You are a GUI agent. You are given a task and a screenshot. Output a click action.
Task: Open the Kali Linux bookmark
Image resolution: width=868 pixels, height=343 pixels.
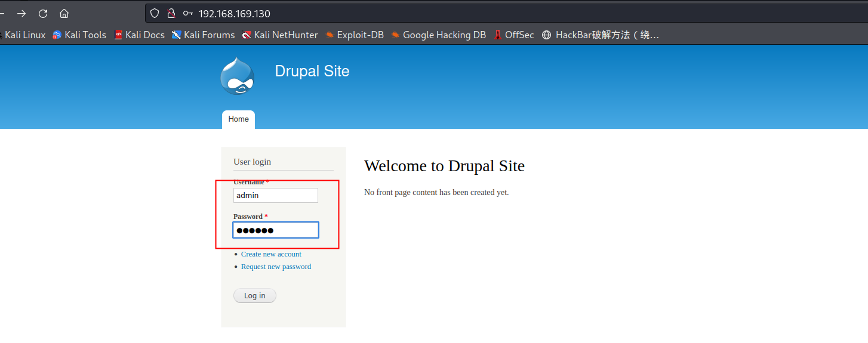[23, 35]
